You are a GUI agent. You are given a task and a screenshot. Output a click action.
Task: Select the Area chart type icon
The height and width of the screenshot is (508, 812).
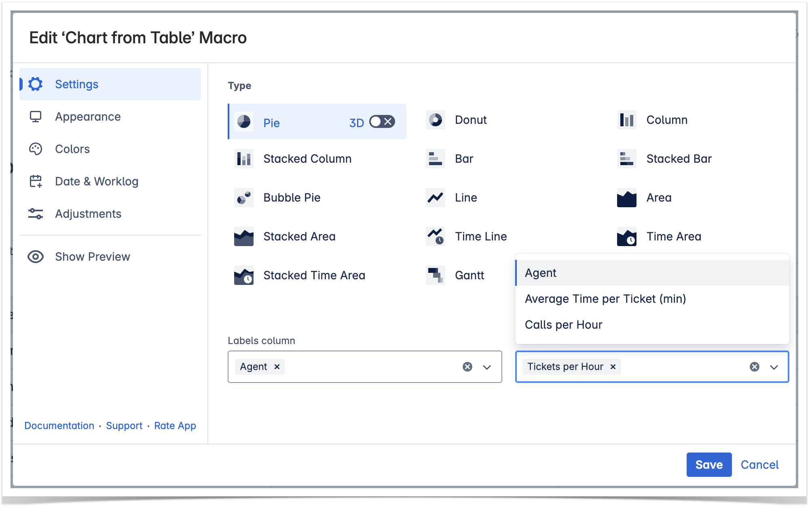click(x=626, y=198)
